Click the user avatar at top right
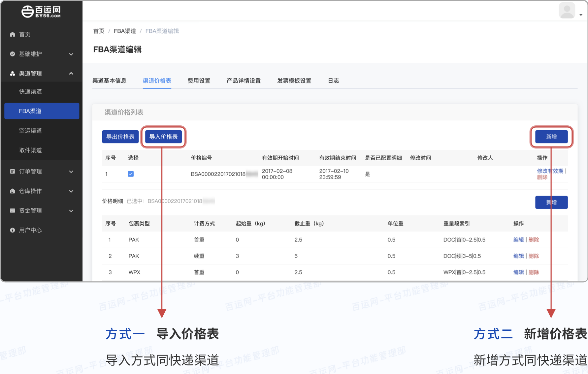Image resolution: width=588 pixels, height=374 pixels. [x=567, y=10]
